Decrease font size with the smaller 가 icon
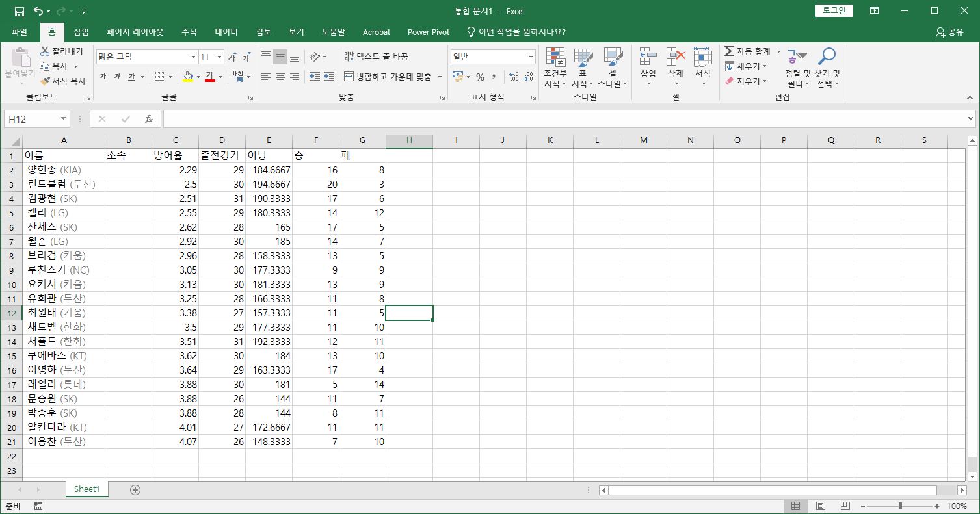The height and width of the screenshot is (514, 980). click(246, 57)
